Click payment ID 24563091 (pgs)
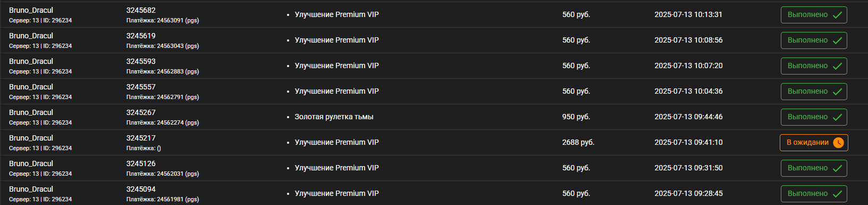This screenshot has width=868, height=205. [x=178, y=20]
